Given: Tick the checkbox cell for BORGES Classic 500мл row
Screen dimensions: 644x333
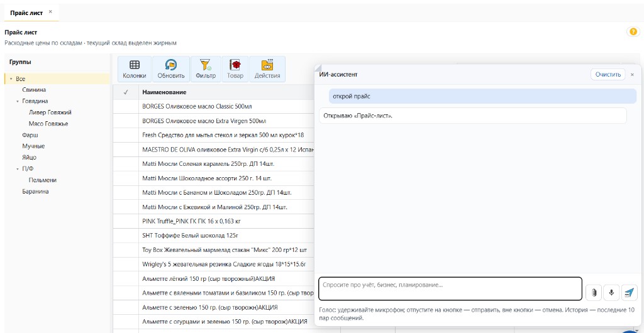Looking at the screenshot, I should point(126,107).
